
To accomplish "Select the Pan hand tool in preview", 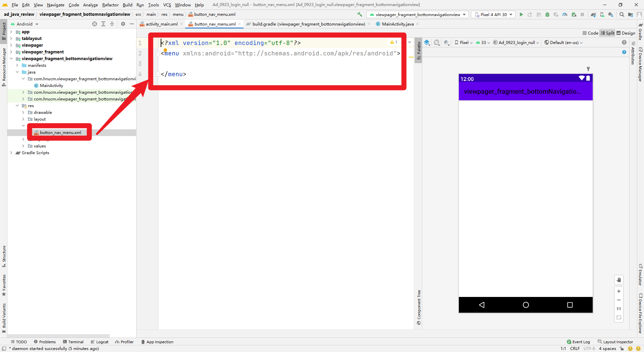I will point(619,280).
